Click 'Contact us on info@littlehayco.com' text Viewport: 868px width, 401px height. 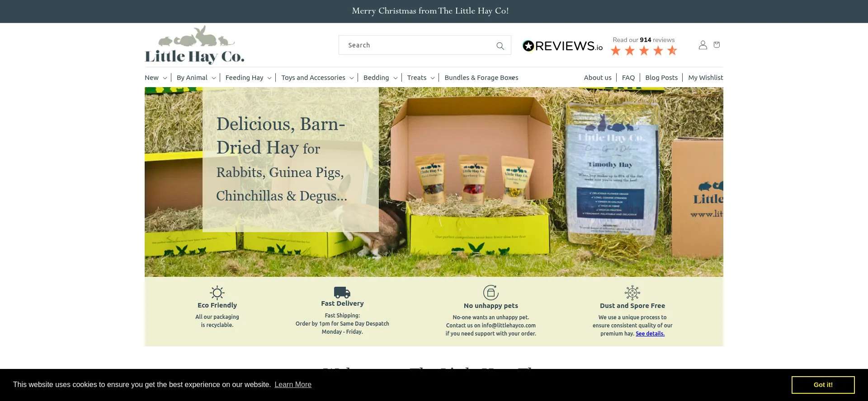click(491, 326)
